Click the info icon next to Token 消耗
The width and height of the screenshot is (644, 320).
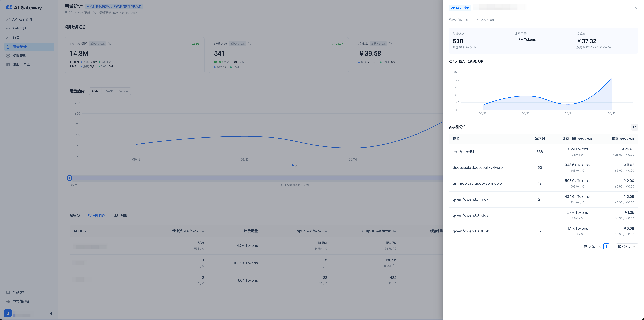pos(109,44)
